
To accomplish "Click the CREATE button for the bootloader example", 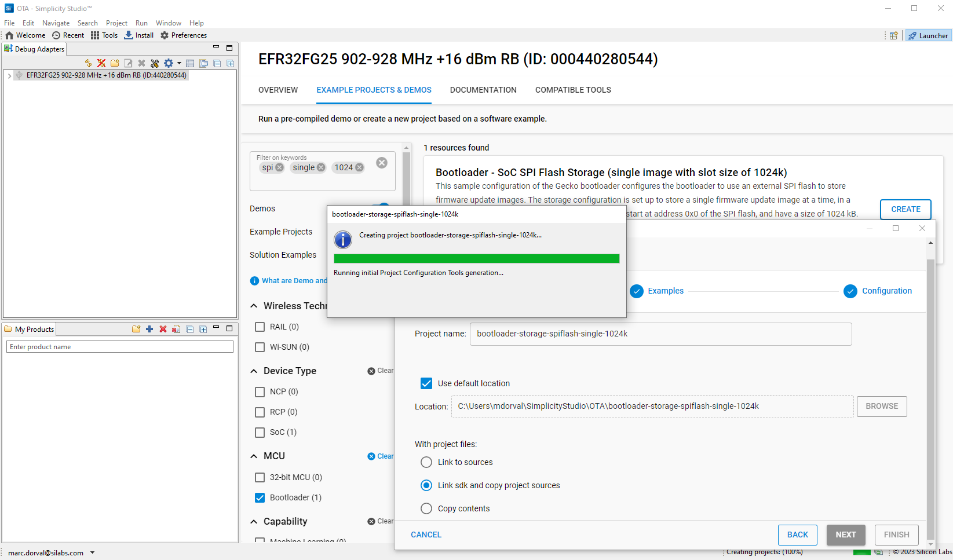I will click(x=905, y=209).
